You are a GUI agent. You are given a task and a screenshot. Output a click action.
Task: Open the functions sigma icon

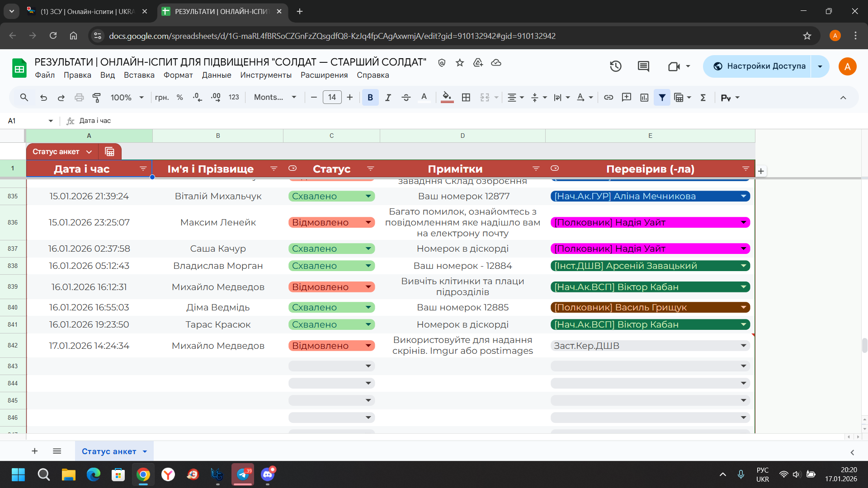[x=703, y=98]
